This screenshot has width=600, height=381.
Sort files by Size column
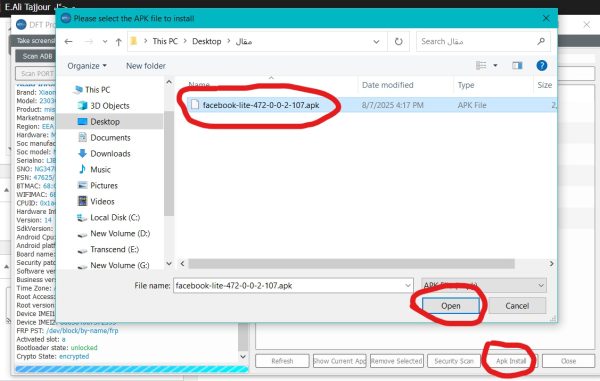[545, 85]
